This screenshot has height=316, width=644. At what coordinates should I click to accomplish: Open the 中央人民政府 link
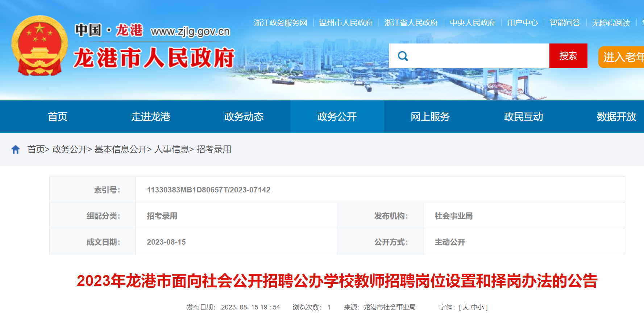(x=473, y=23)
